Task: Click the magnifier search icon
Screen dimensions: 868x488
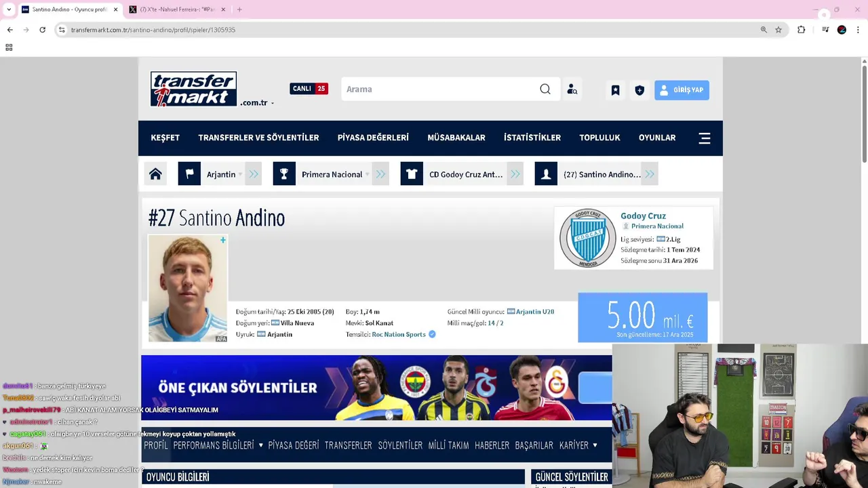Action: (545, 89)
